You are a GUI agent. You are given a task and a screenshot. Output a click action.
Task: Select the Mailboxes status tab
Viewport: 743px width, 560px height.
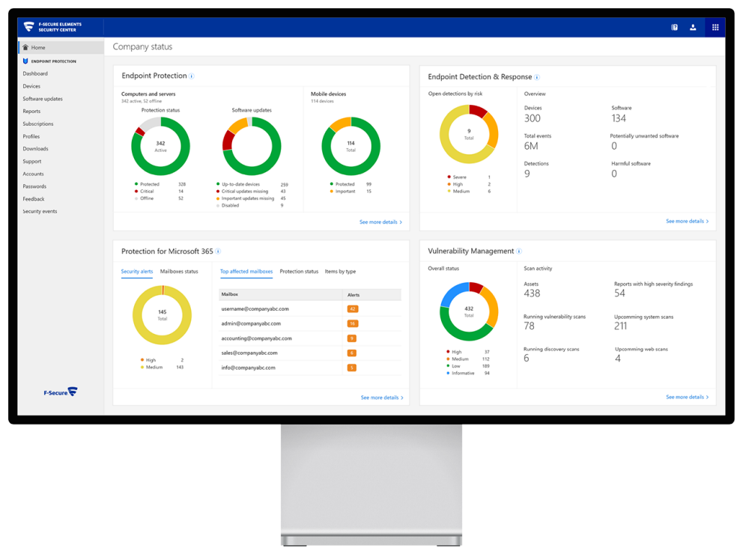point(179,272)
